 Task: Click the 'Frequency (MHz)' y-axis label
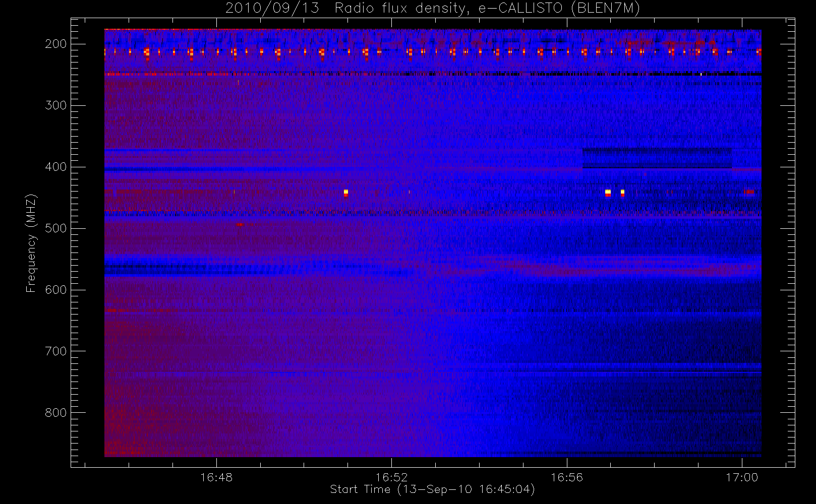(31, 243)
